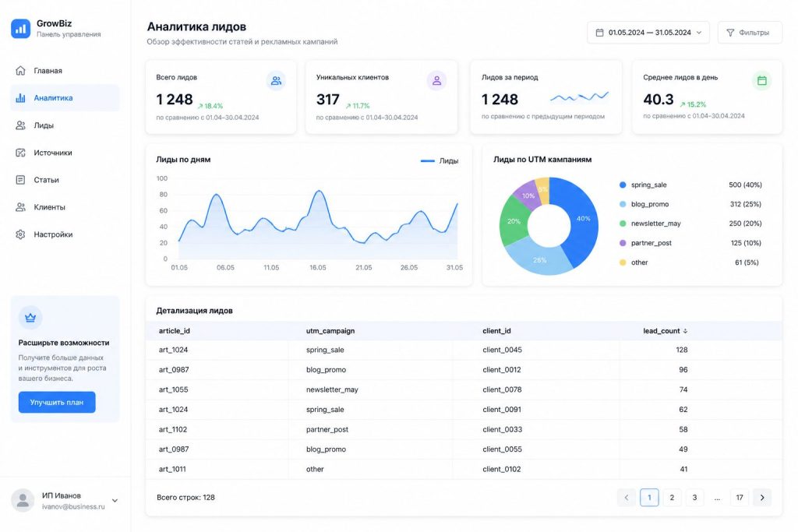
Task: Click the funnel icon on Фильтры button
Action: [x=730, y=33]
